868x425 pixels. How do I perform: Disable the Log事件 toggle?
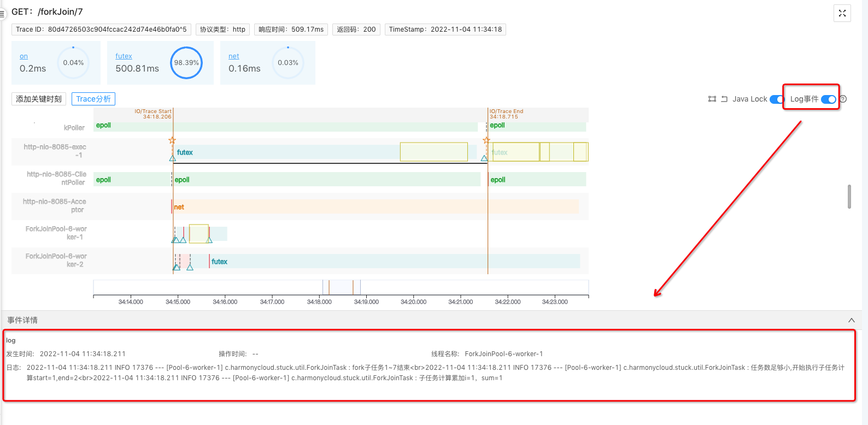[x=828, y=99]
